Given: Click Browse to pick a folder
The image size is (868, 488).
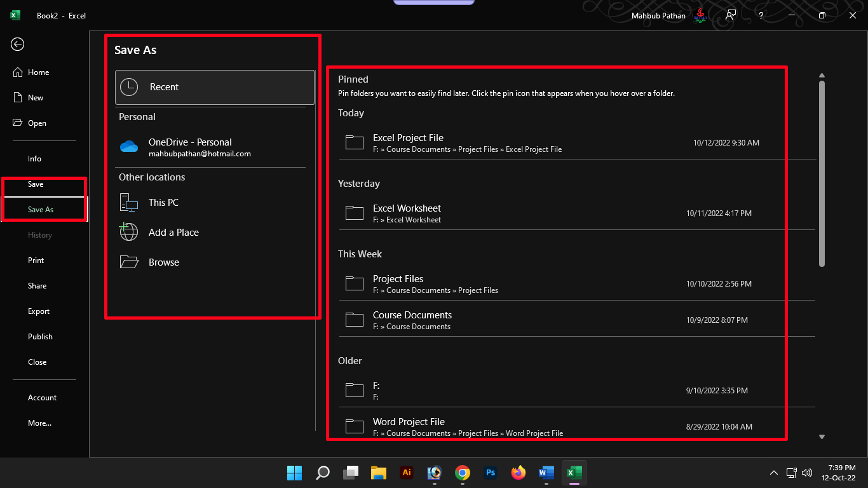Looking at the screenshot, I should pos(215,262).
